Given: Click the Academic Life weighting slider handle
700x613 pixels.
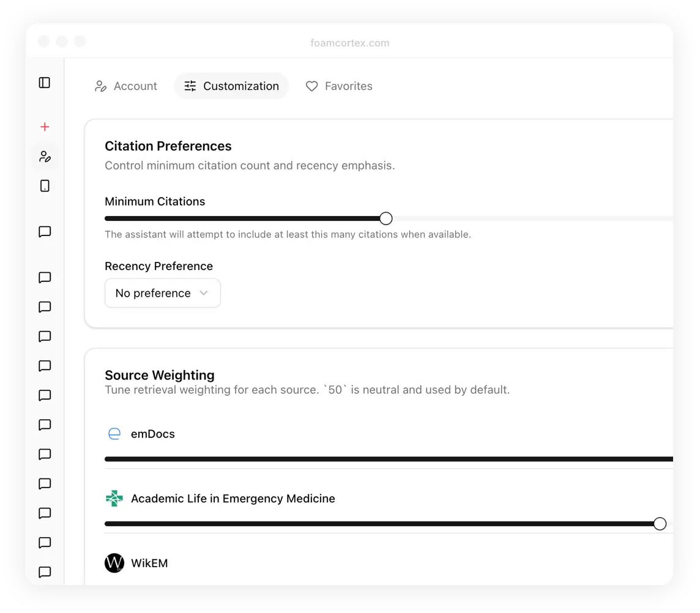Looking at the screenshot, I should pyautogui.click(x=660, y=524).
